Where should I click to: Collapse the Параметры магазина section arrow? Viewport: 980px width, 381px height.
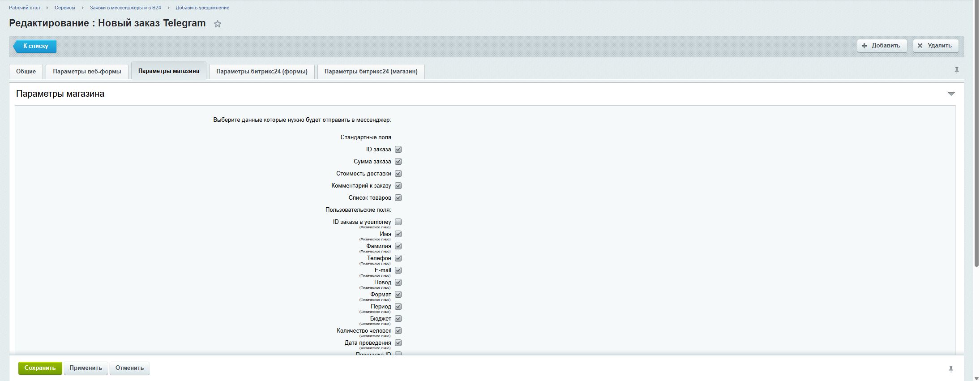(951, 94)
